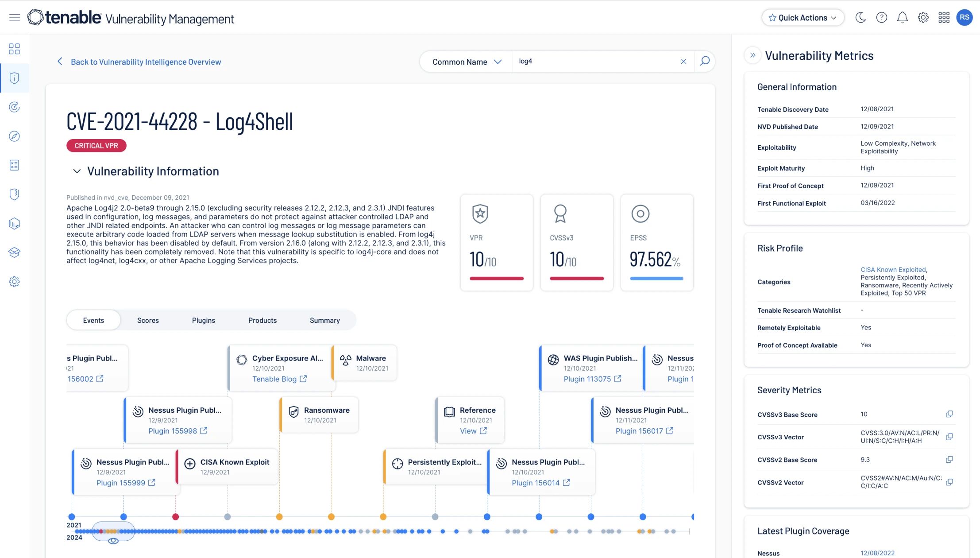Switch to the Events tab

pos(93,320)
